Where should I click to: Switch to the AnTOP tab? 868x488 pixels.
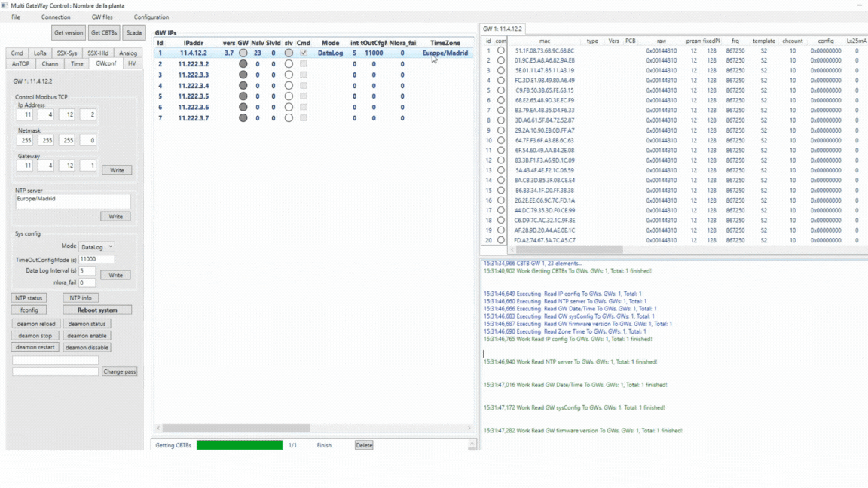point(20,63)
